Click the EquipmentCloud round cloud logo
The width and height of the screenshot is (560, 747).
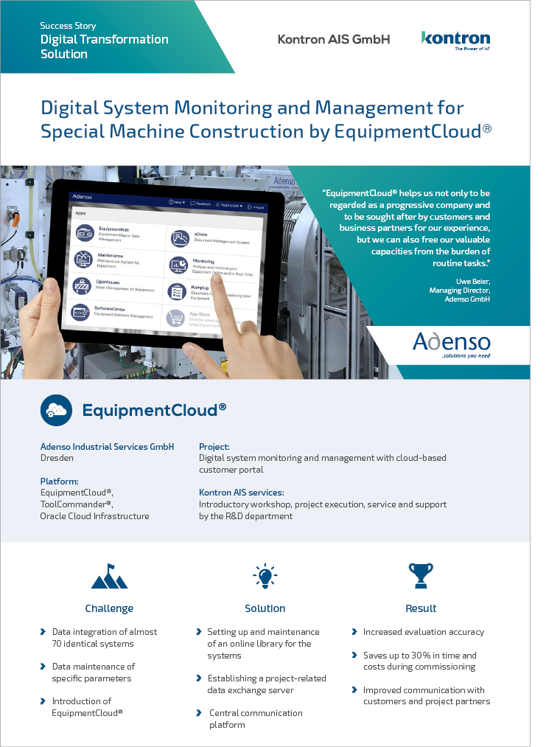pyautogui.click(x=56, y=410)
